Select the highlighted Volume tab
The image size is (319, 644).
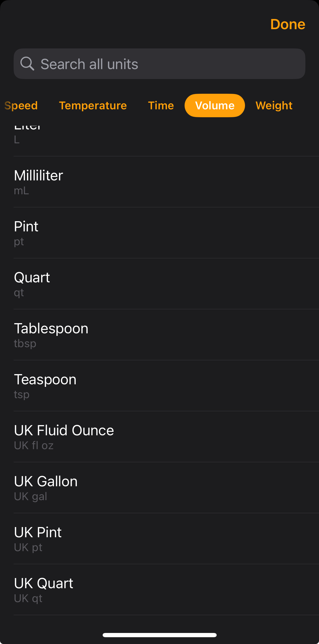(x=215, y=106)
